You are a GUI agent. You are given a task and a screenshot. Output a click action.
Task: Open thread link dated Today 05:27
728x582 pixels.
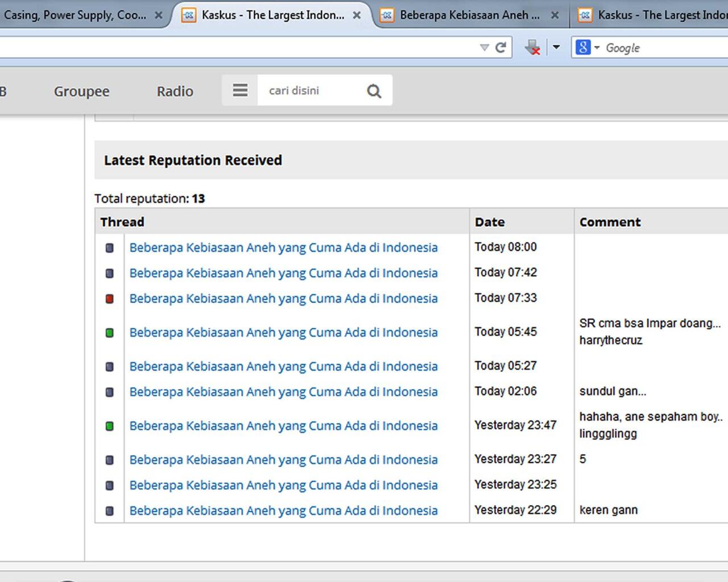click(x=283, y=367)
